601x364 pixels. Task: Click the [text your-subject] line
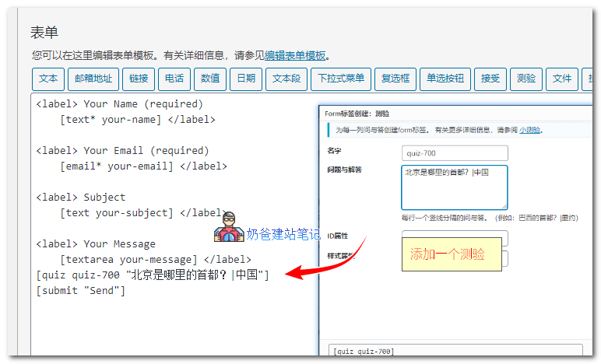click(143, 213)
